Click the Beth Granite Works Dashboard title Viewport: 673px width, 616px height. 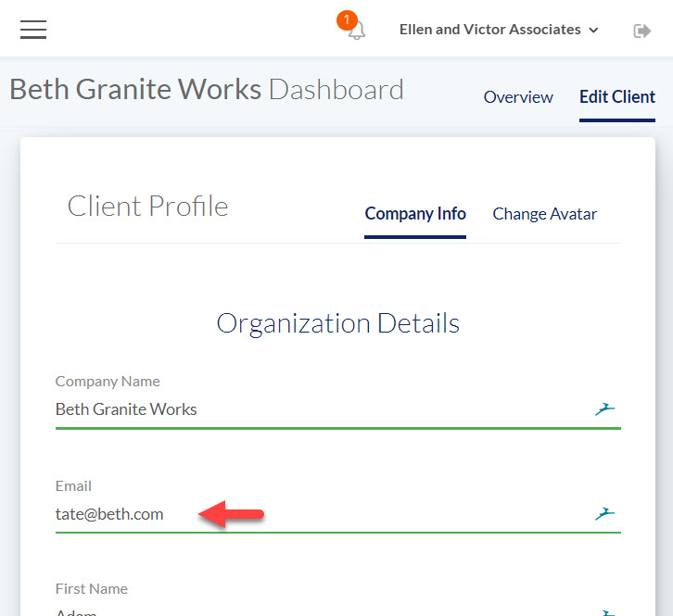coord(206,90)
